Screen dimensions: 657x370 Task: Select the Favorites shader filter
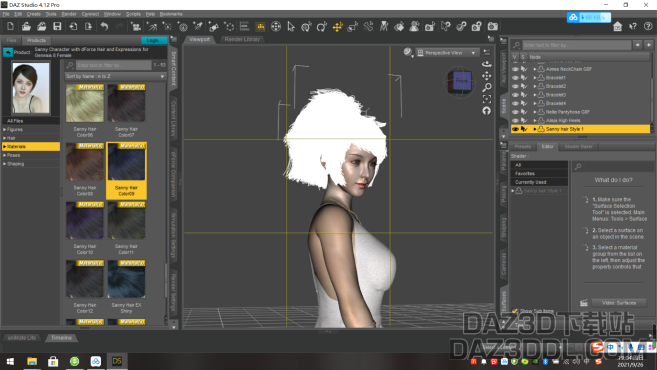click(x=539, y=173)
